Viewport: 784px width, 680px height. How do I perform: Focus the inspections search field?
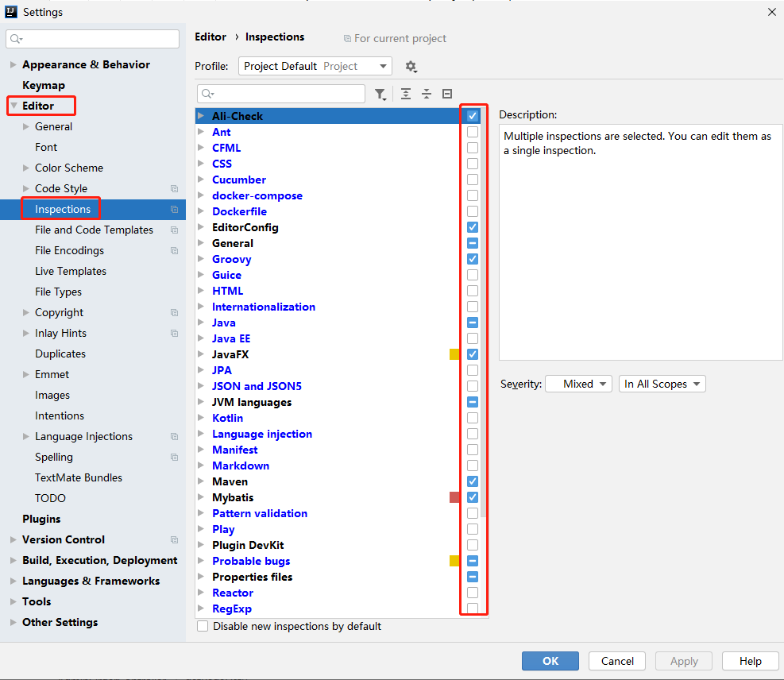tap(281, 94)
